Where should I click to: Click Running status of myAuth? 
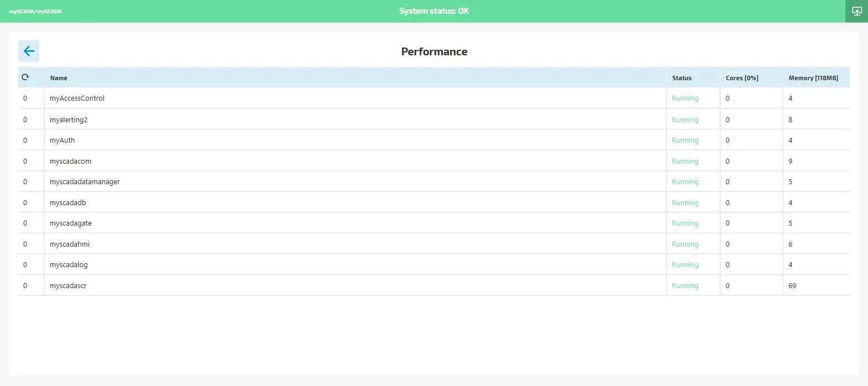tap(685, 140)
